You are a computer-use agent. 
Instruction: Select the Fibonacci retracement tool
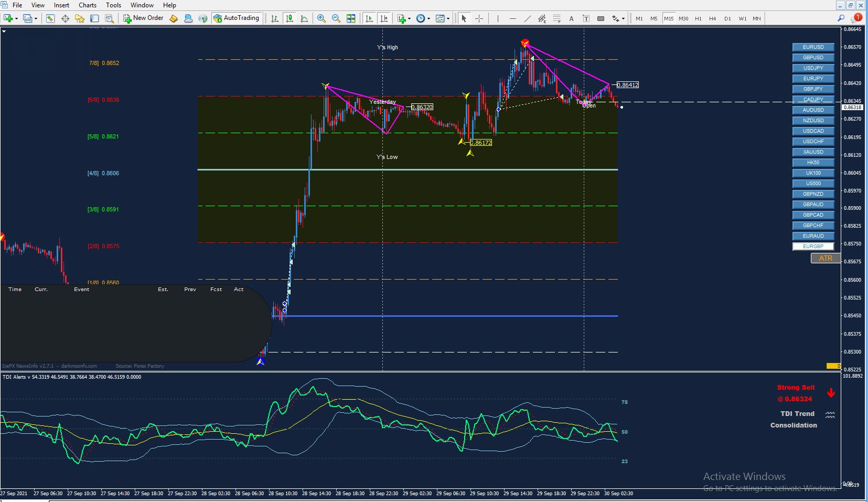tap(556, 18)
